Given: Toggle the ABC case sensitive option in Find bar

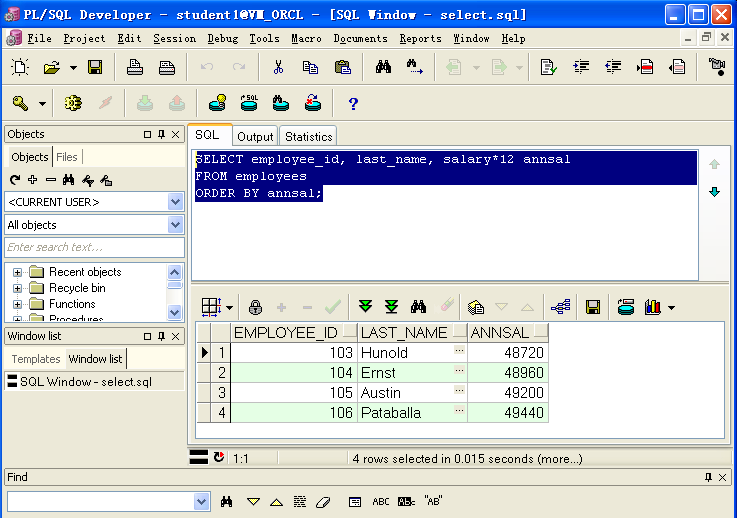Looking at the screenshot, I should [x=381, y=502].
